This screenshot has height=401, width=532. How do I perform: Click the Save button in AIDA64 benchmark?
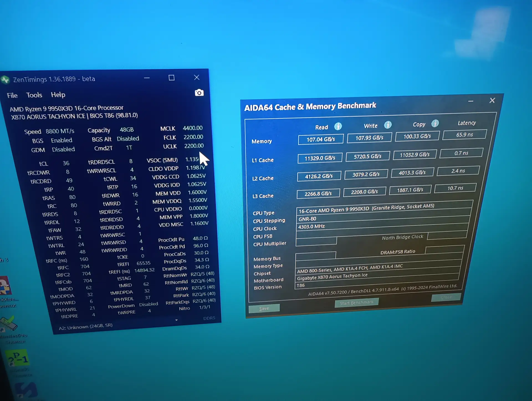point(264,308)
